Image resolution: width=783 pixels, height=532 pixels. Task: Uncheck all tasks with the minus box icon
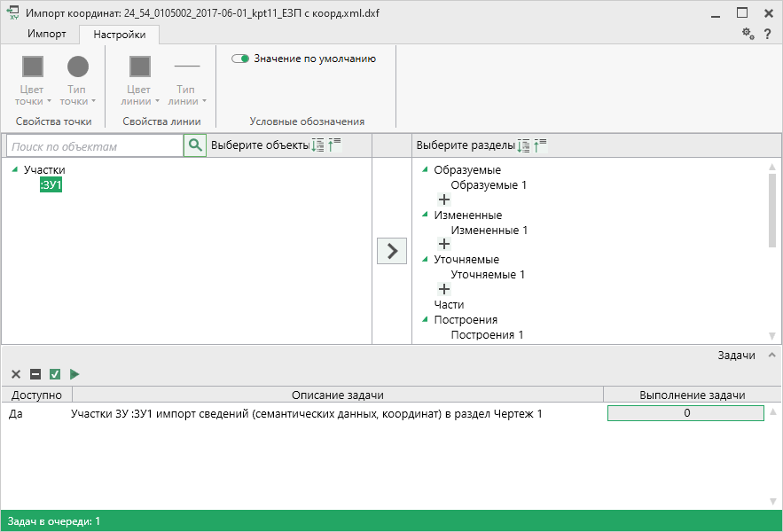pyautogui.click(x=35, y=374)
